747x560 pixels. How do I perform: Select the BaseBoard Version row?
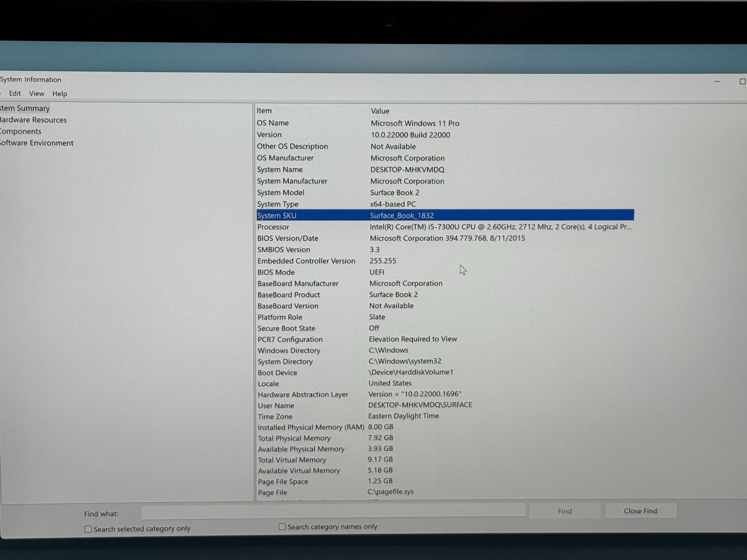[x=445, y=306]
